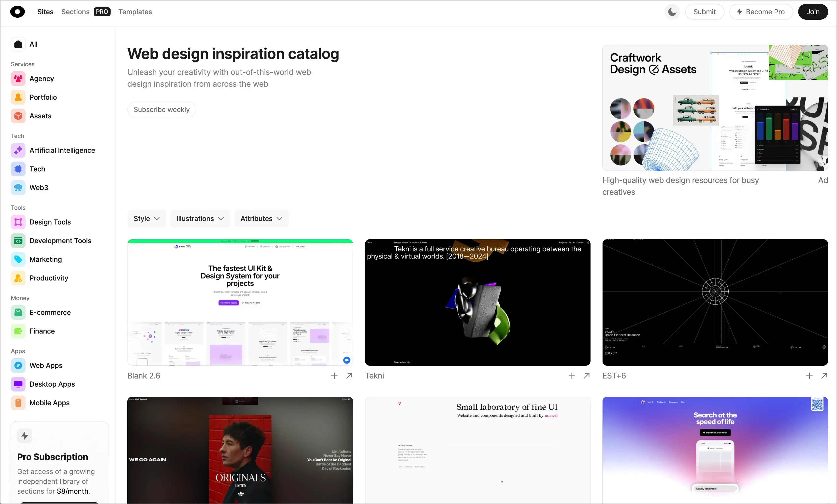Viewport: 837px width, 504px height.
Task: Click the Finance sidebar label
Action: point(42,331)
